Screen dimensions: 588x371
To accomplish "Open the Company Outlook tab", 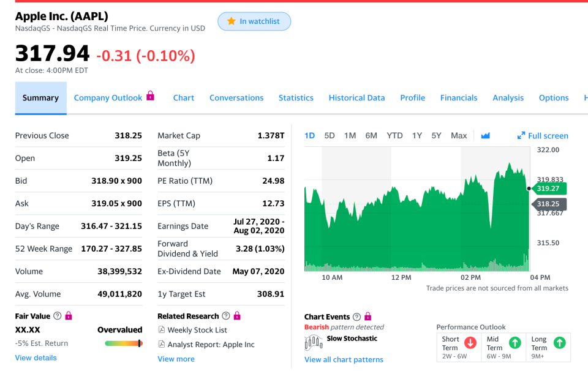I will click(x=108, y=98).
